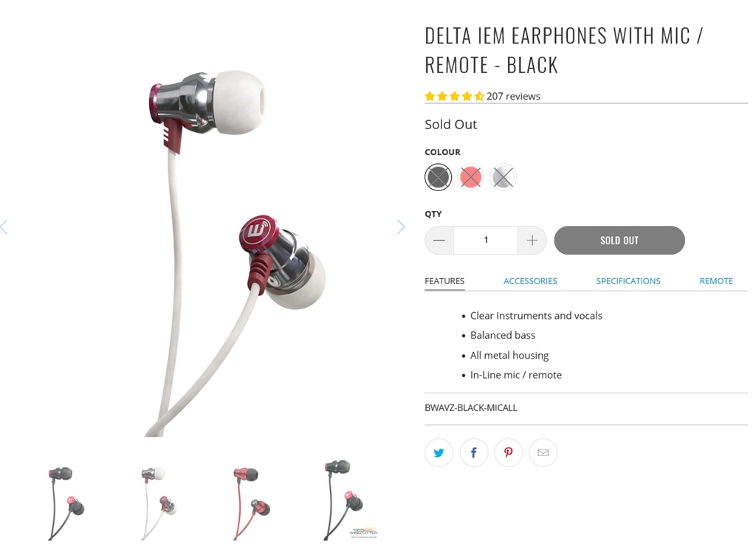Decrease quantity with minus button

(439, 240)
